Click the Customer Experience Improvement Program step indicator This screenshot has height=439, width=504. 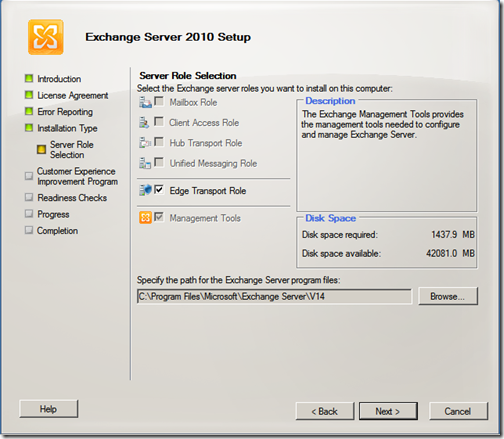[29, 176]
